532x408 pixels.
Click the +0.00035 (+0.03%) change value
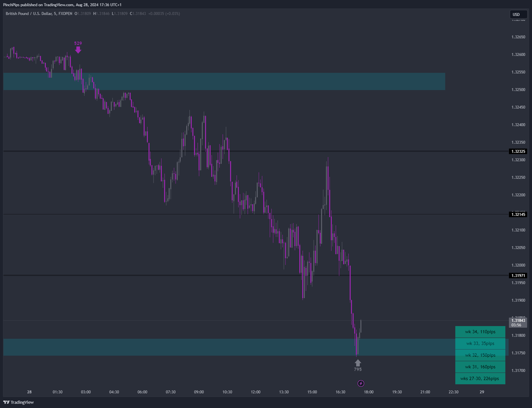[x=164, y=14]
